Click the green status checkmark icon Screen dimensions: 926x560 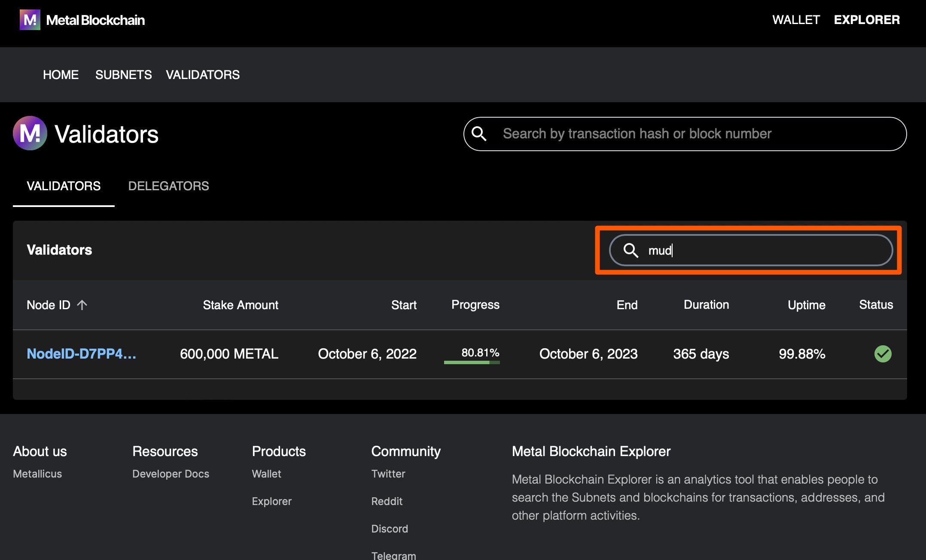click(883, 354)
